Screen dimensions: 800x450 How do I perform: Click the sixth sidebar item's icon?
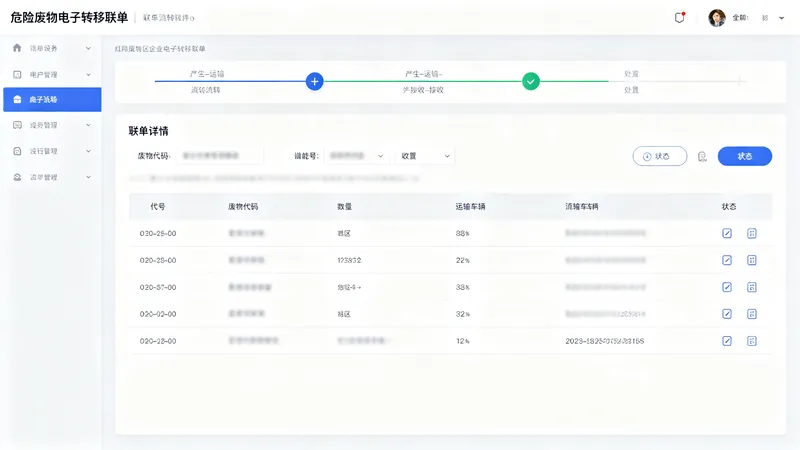point(17,177)
